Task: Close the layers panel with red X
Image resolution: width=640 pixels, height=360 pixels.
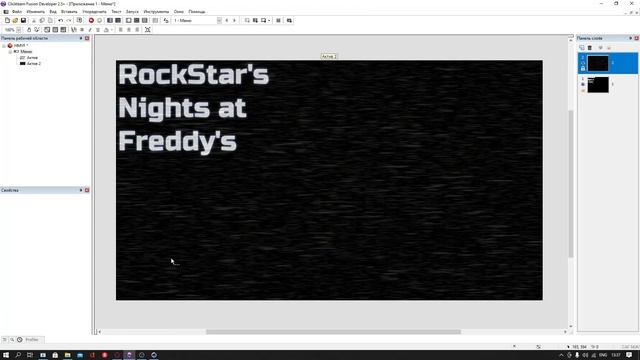Action: click(x=636, y=38)
